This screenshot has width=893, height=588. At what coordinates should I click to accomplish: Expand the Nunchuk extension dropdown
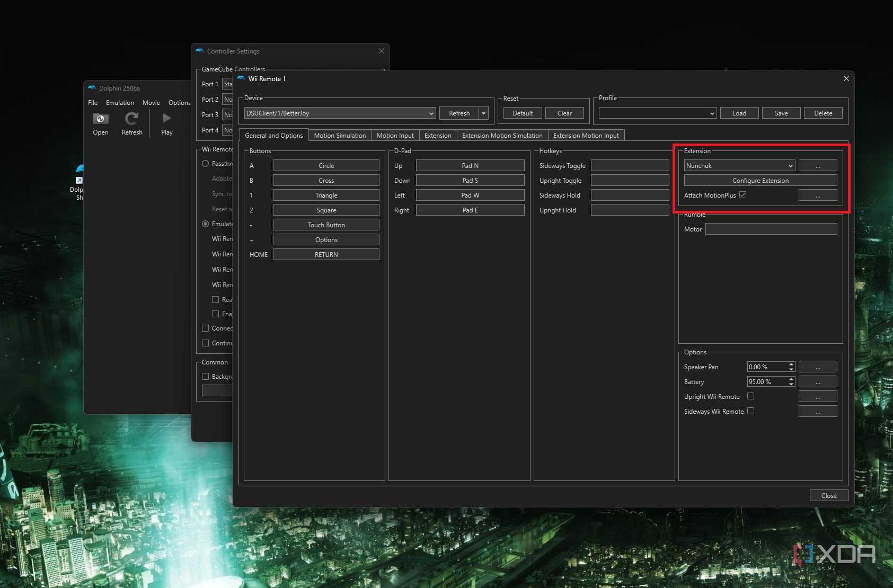[x=739, y=166]
